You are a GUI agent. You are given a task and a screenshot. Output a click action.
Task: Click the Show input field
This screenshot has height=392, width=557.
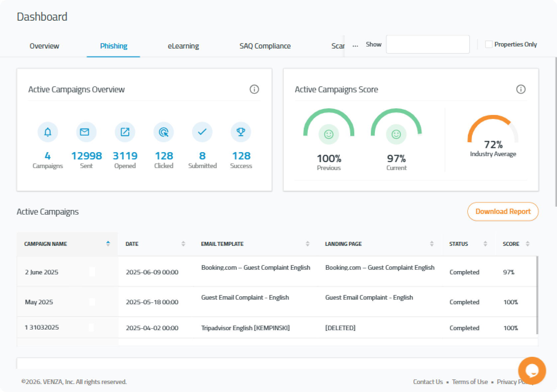[x=428, y=45]
